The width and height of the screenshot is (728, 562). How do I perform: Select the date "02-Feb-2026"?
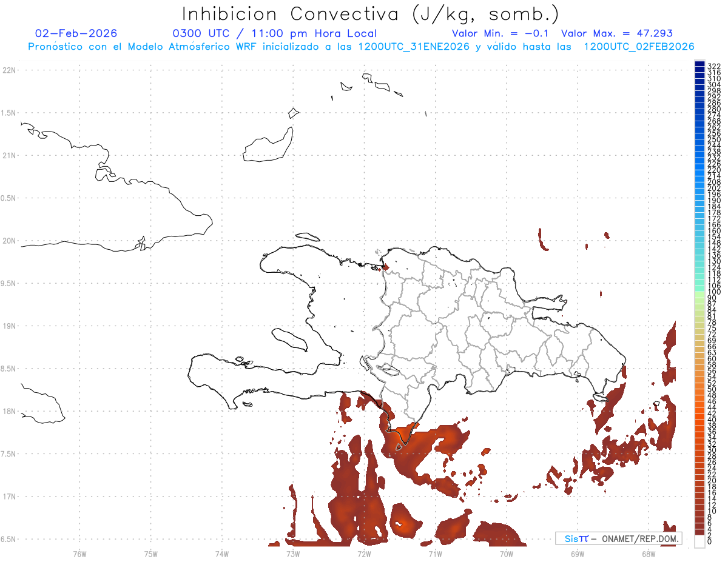click(76, 33)
